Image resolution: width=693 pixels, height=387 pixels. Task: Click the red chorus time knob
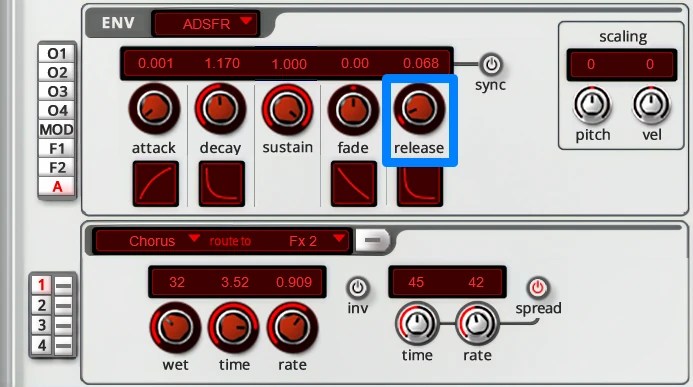click(x=233, y=328)
